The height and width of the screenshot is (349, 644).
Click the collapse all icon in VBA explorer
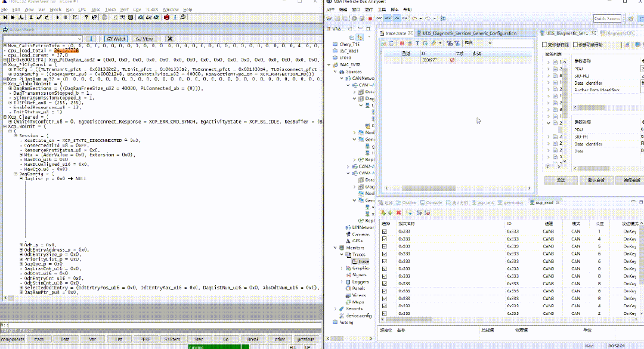point(352,38)
